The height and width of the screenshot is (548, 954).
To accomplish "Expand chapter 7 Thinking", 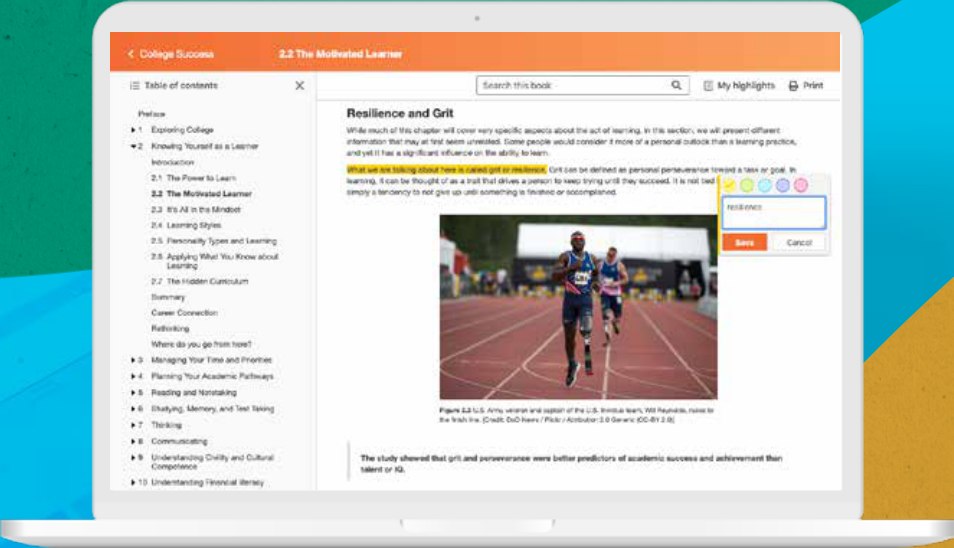I will pyautogui.click(x=133, y=425).
